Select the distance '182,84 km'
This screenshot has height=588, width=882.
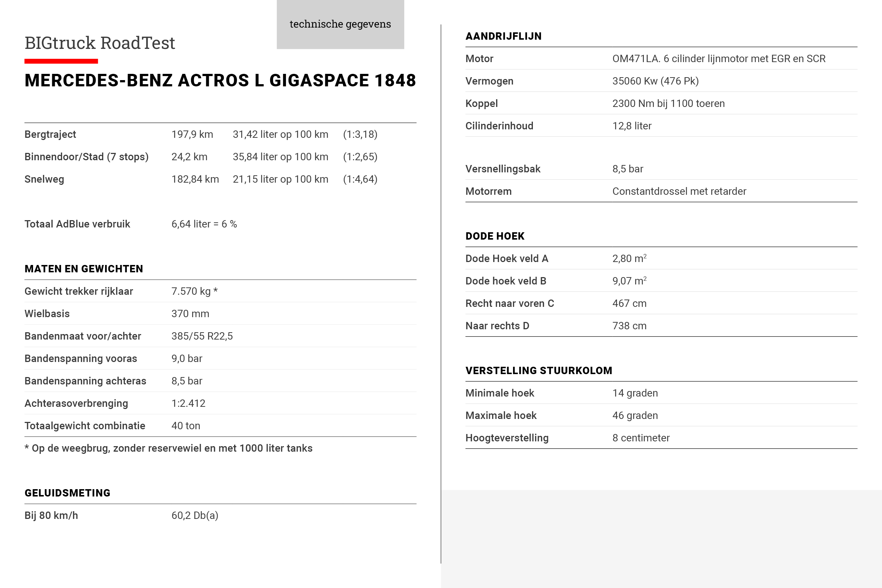pos(195,179)
